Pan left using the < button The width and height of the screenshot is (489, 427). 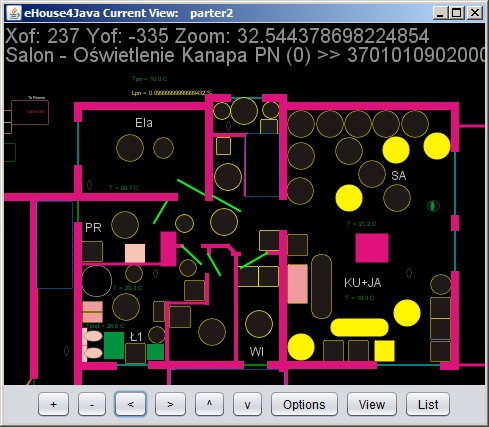point(130,404)
